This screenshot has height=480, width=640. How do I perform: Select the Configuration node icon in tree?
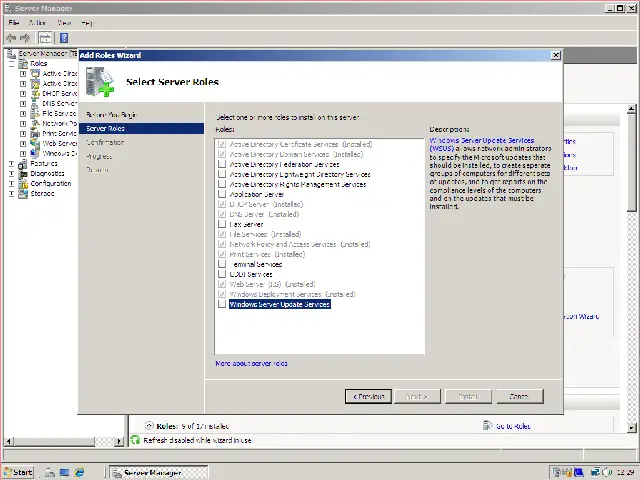point(23,184)
